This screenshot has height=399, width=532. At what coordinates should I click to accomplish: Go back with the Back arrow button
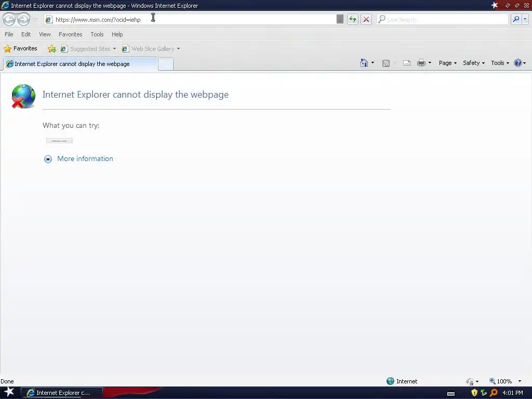9,19
